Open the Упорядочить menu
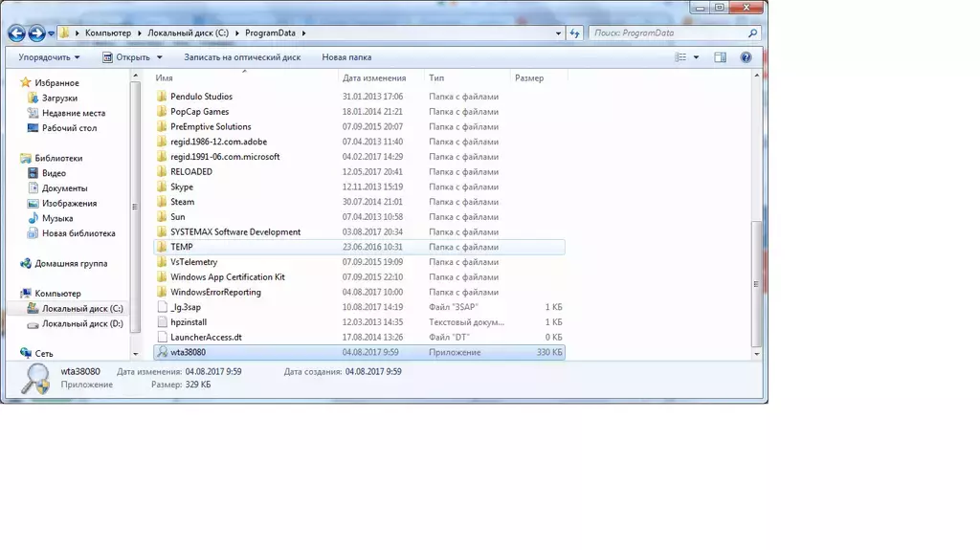This screenshot has width=980, height=550. [49, 57]
